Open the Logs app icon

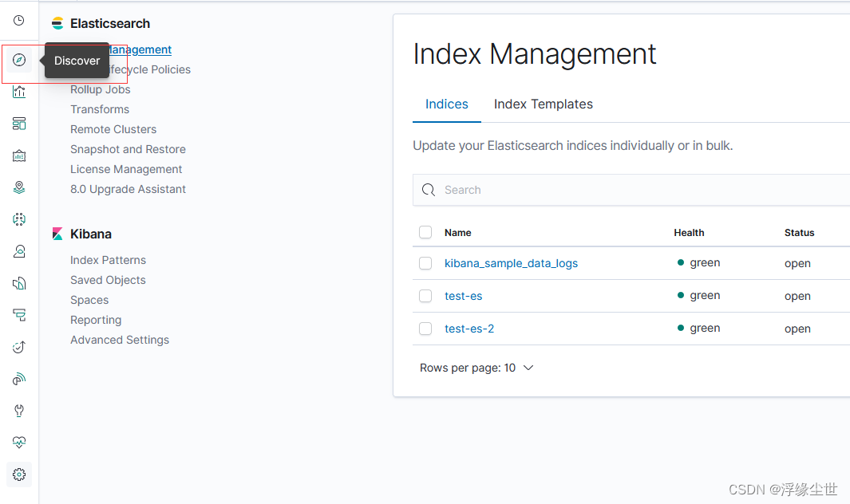pos(19,283)
